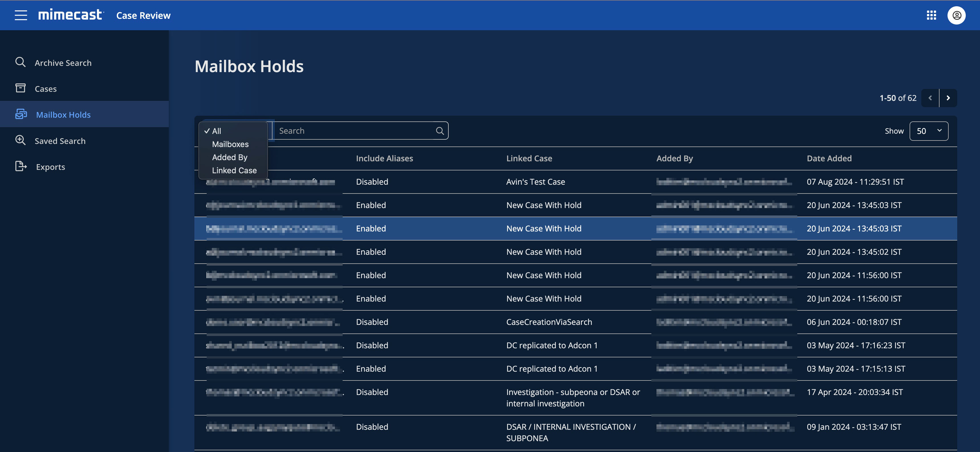Go to previous page of results
The height and width of the screenshot is (452, 980).
(x=930, y=98)
